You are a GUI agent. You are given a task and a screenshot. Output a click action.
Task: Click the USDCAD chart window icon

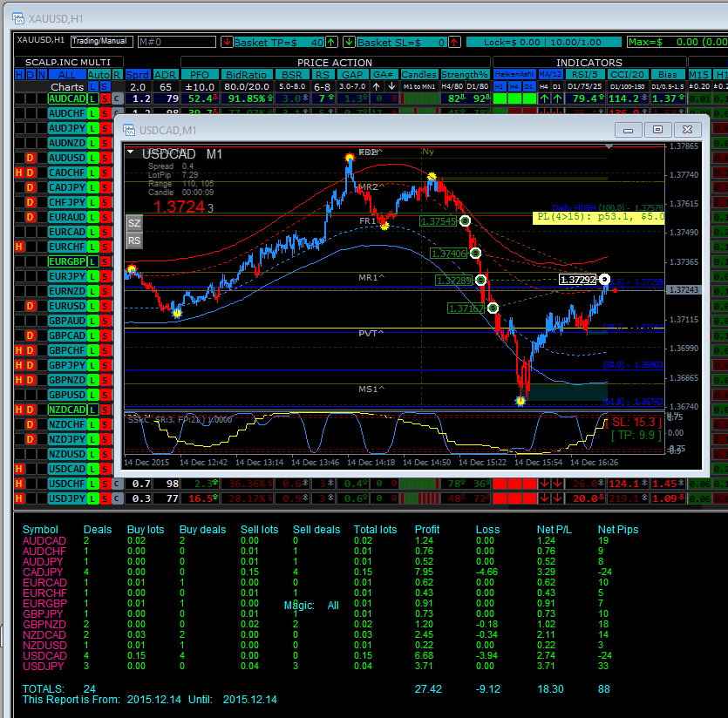coord(129,130)
